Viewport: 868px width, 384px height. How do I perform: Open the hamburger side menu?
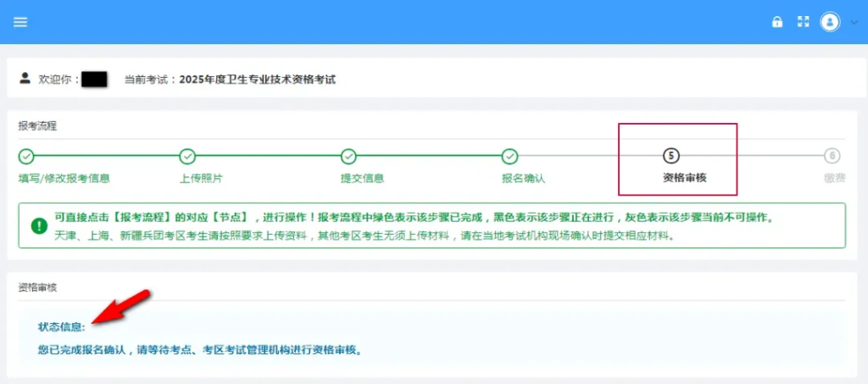(20, 22)
